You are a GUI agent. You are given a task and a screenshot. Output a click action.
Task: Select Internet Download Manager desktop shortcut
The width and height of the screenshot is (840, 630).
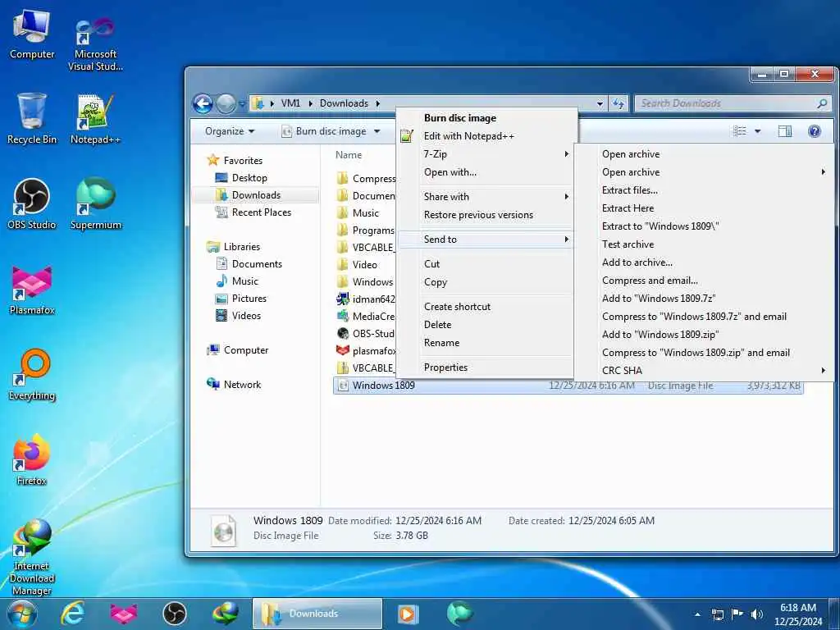coord(32,557)
